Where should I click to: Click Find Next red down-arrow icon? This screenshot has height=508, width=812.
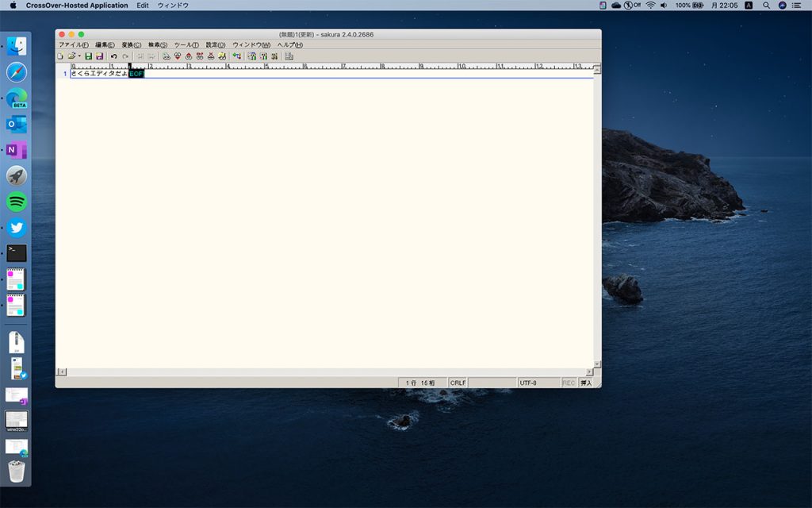pyautogui.click(x=178, y=56)
